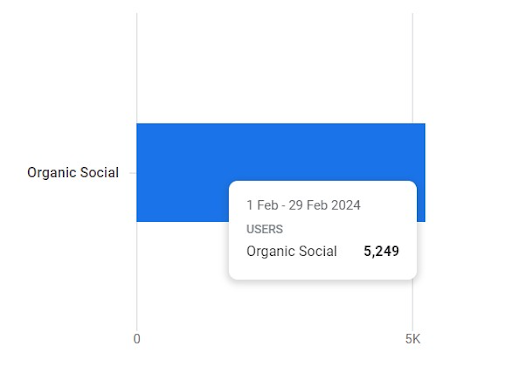This screenshot has width=512, height=367.
Task: Click the vertical gridline at 5K
Action: tap(412, 67)
